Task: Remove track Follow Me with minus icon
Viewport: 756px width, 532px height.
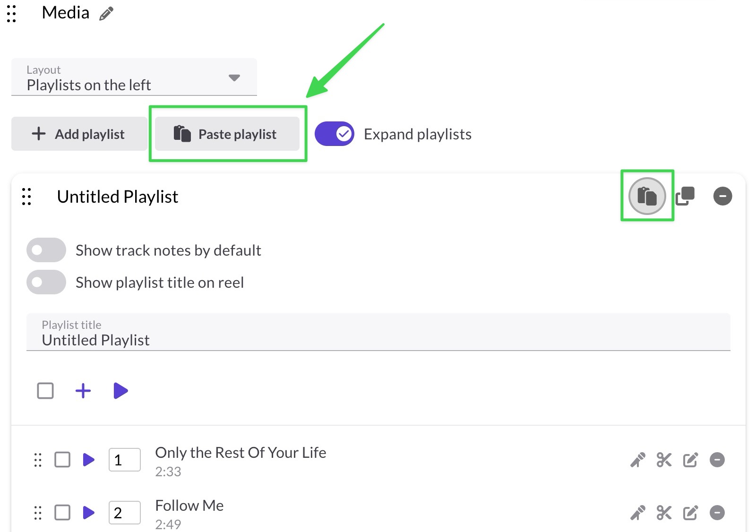Action: point(717,513)
